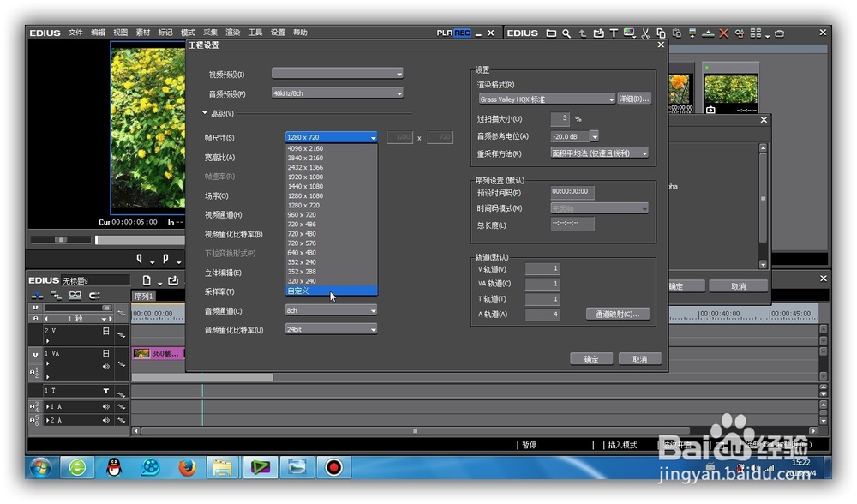Toggle insert/overwrite mode icon in timeline
857x504 pixels.
click(x=37, y=296)
